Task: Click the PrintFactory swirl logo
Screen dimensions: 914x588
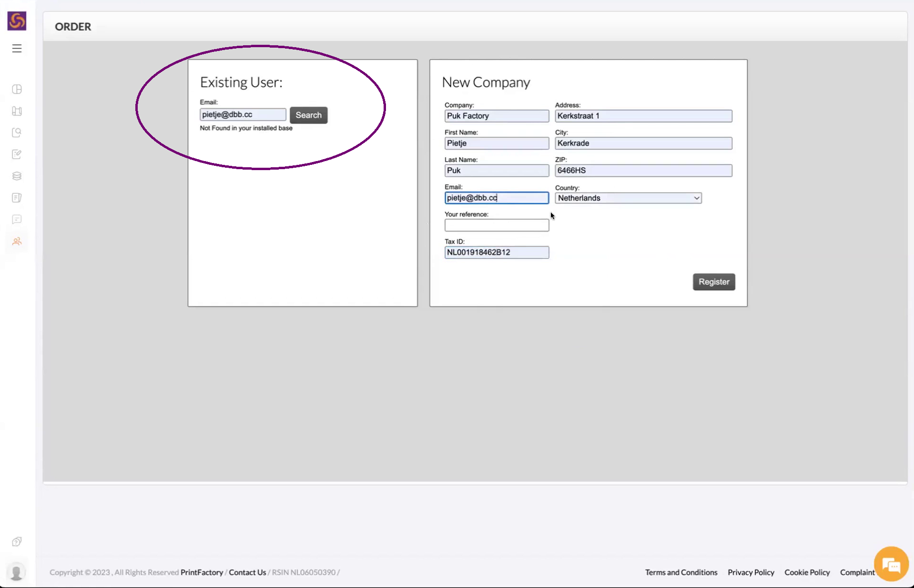Action: click(x=17, y=21)
